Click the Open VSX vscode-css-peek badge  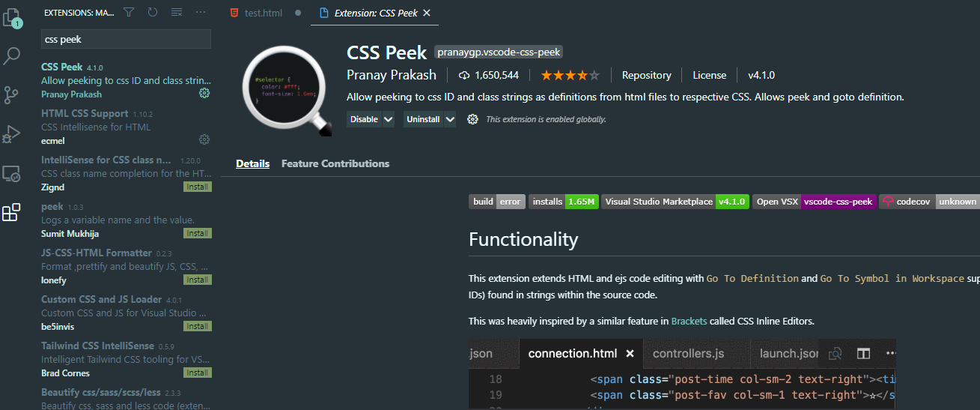click(x=814, y=202)
